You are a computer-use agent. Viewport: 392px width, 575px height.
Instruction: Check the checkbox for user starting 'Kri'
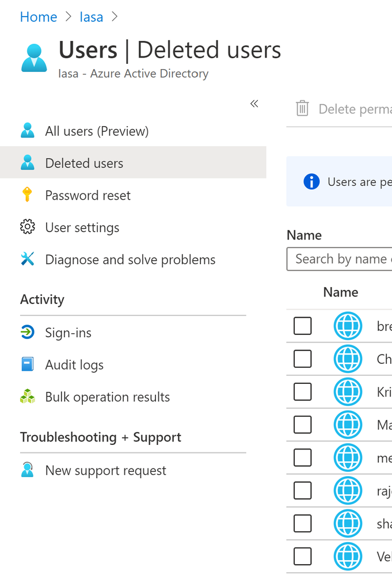click(x=303, y=391)
